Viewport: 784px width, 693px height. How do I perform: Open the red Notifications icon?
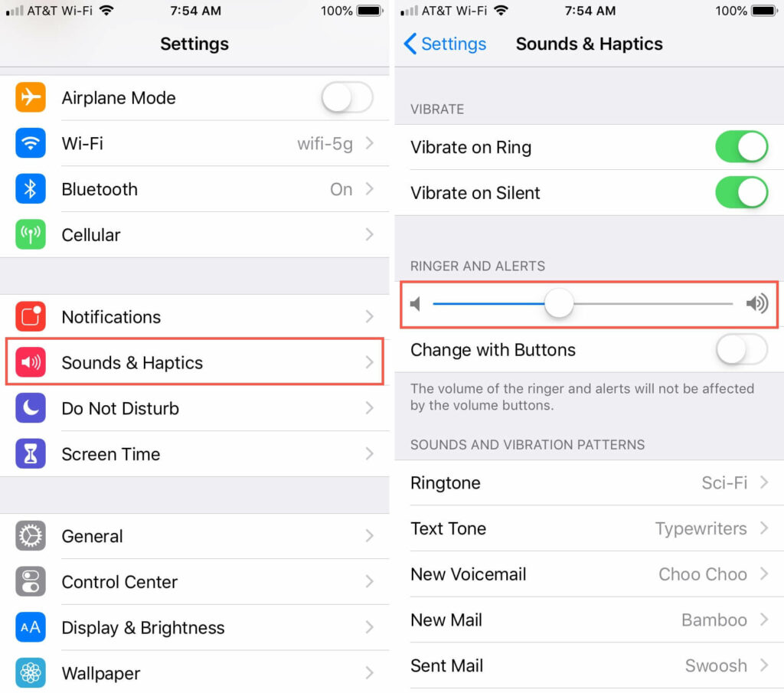(31, 316)
